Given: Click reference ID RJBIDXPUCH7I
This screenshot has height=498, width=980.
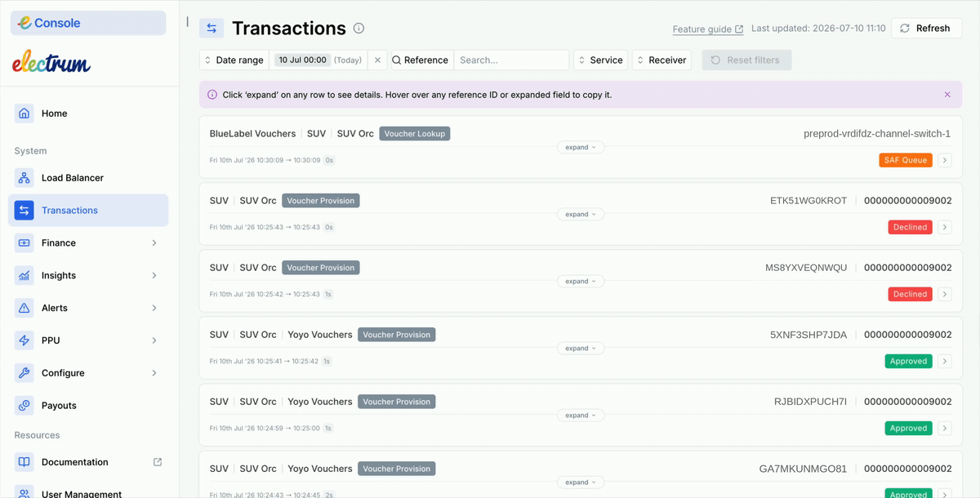Looking at the screenshot, I should point(810,402).
